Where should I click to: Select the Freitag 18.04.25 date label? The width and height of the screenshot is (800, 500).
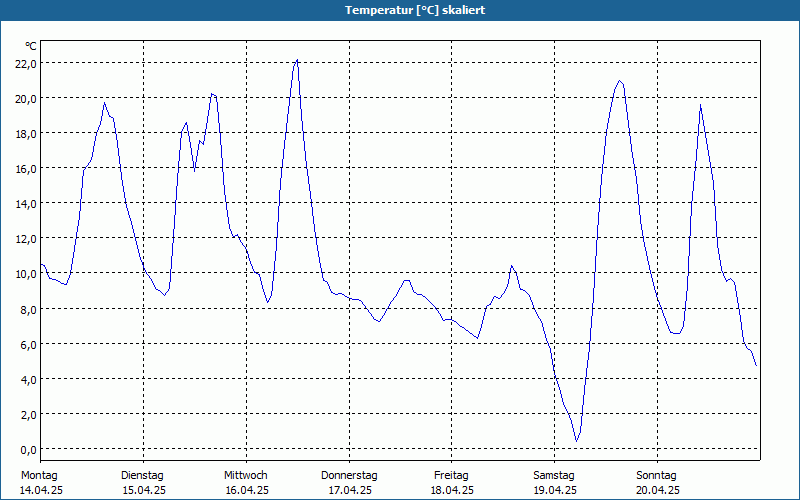coord(452,483)
